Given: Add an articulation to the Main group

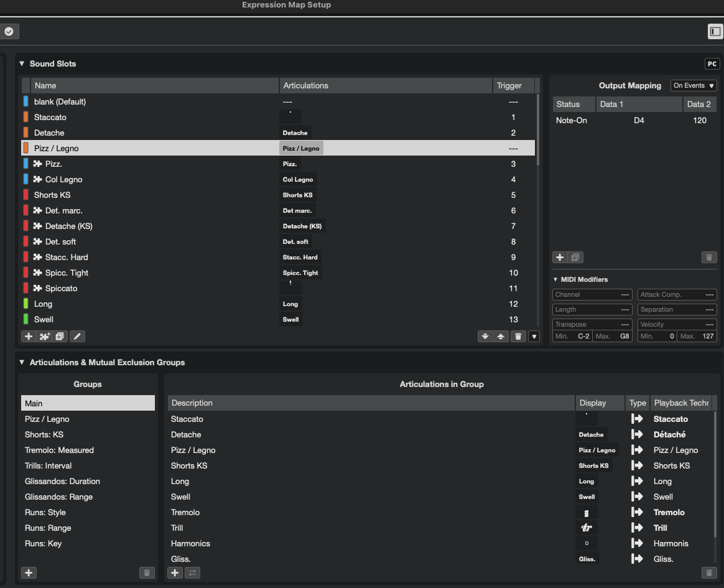Looking at the screenshot, I should pyautogui.click(x=175, y=572).
